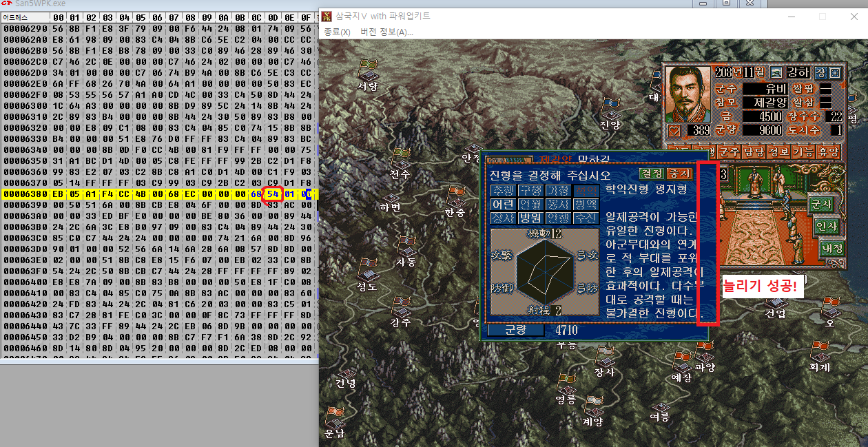Choose the 안행 formation
The width and height of the screenshot is (868, 447).
(x=557, y=218)
